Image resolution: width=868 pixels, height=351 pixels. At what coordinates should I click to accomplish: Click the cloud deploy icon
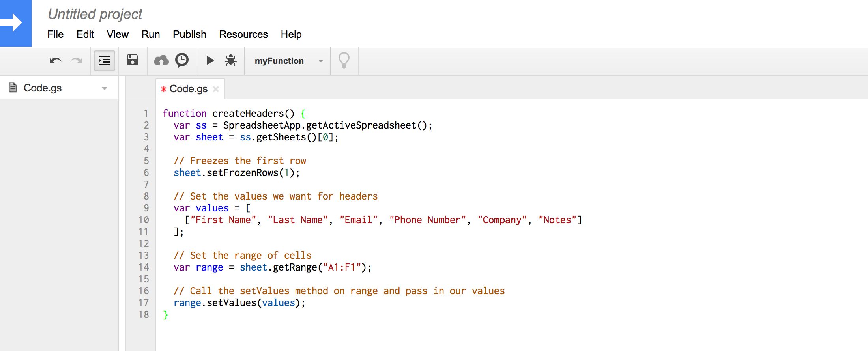click(x=161, y=60)
